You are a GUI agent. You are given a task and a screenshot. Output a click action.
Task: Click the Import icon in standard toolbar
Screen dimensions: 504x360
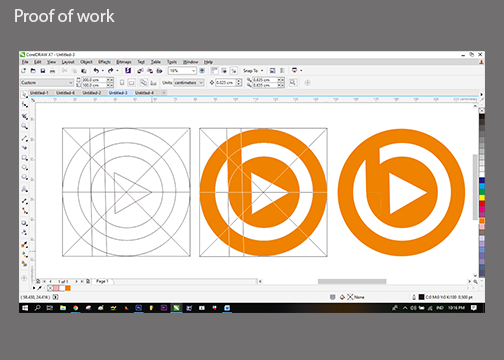pos(140,71)
